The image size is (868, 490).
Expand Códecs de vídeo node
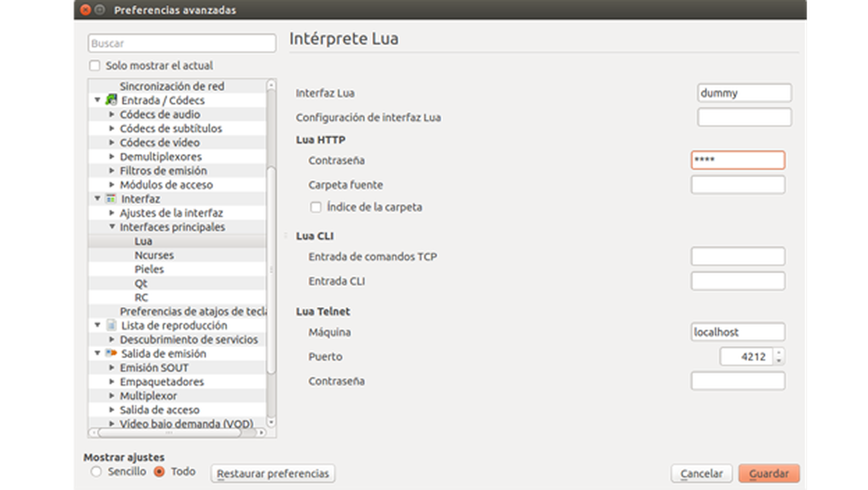click(x=111, y=142)
